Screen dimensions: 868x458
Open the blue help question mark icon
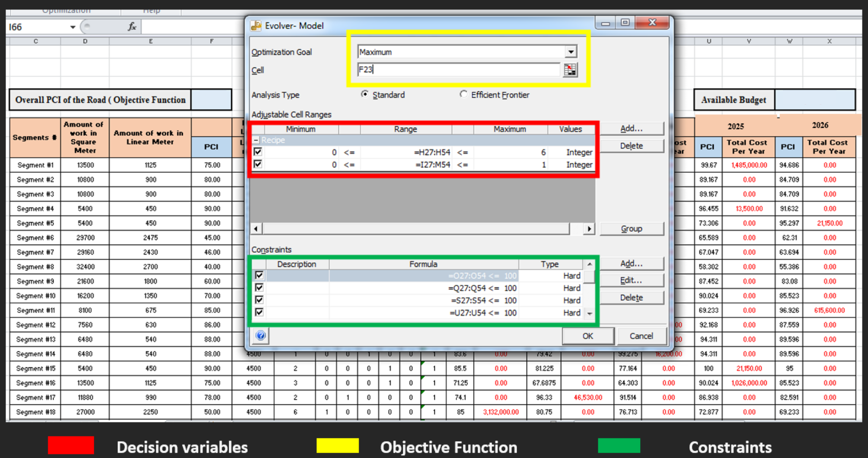260,336
